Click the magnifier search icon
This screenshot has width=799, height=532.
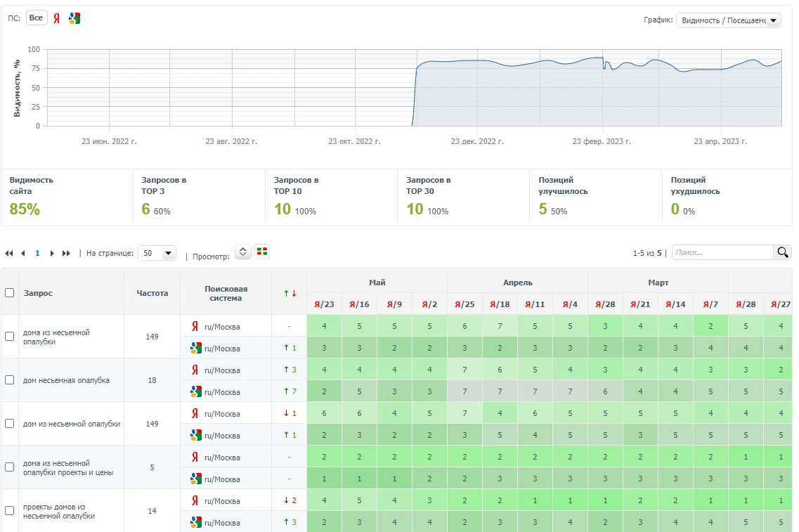783,252
